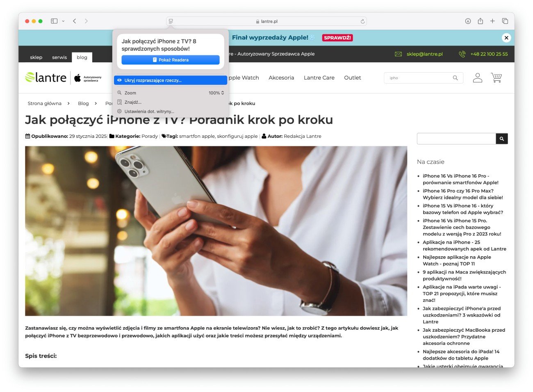This screenshot has height=392, width=533.
Task: Show the tab overview icon
Action: point(505,21)
